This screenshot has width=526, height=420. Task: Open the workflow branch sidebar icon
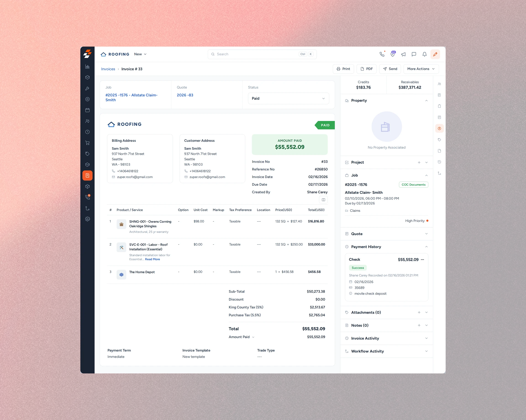(87, 208)
